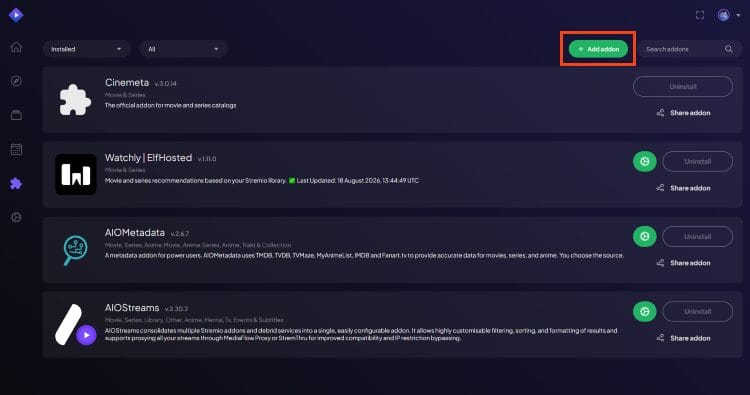Screen dimensions: 750x395
Task: Click the share icon for AIOStreams
Action: (661, 338)
